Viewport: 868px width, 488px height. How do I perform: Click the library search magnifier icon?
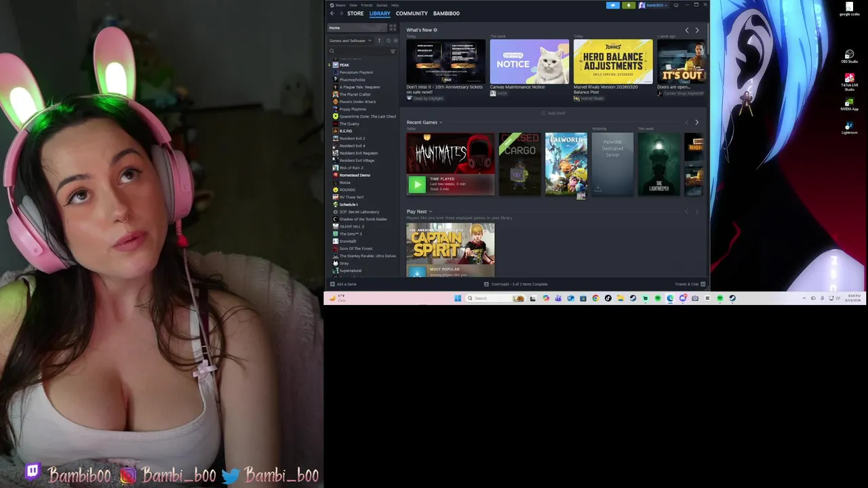click(x=332, y=52)
